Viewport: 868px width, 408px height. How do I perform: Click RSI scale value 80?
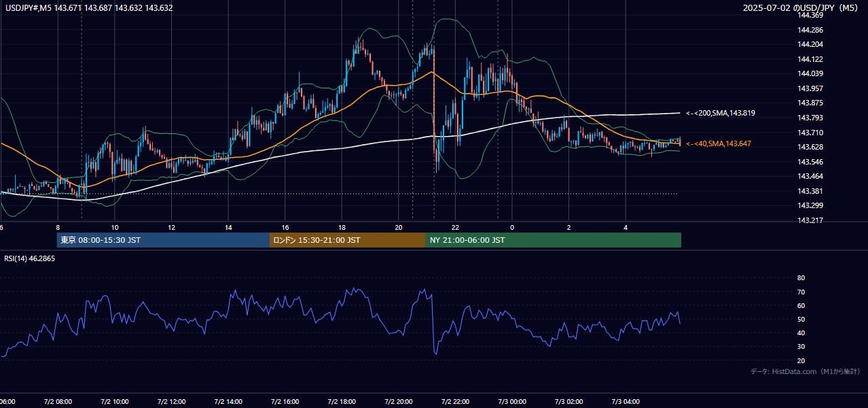pyautogui.click(x=801, y=278)
